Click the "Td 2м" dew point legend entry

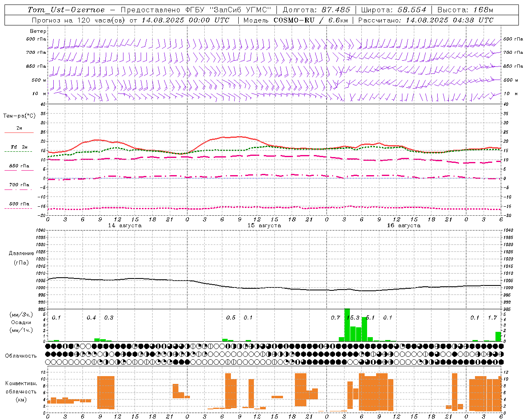[x=19, y=147]
